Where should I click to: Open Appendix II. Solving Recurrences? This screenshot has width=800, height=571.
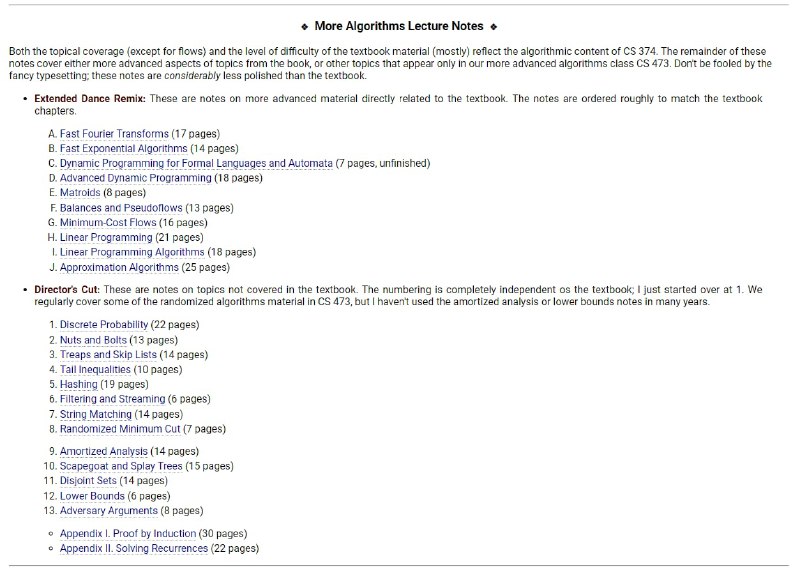click(134, 549)
